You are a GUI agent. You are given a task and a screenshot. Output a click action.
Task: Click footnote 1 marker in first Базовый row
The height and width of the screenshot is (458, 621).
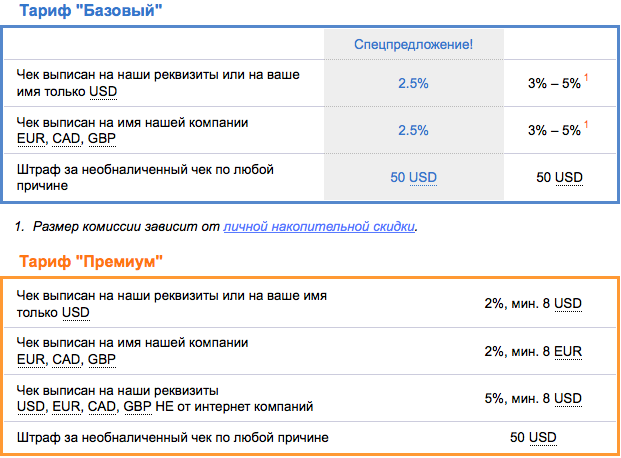point(586,80)
